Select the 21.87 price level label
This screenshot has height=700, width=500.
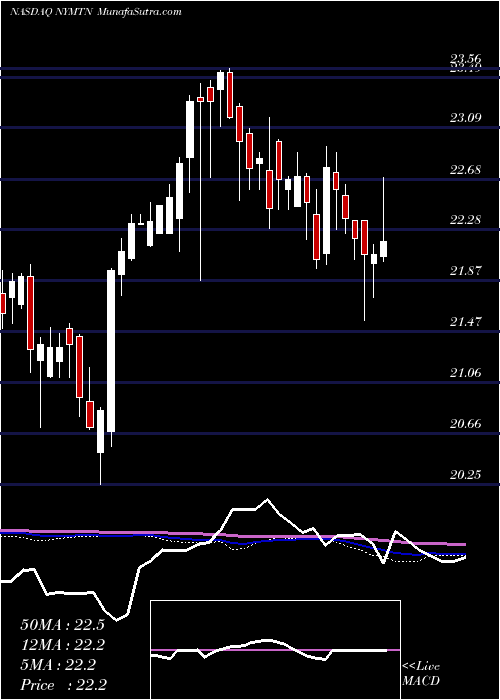tap(466, 271)
